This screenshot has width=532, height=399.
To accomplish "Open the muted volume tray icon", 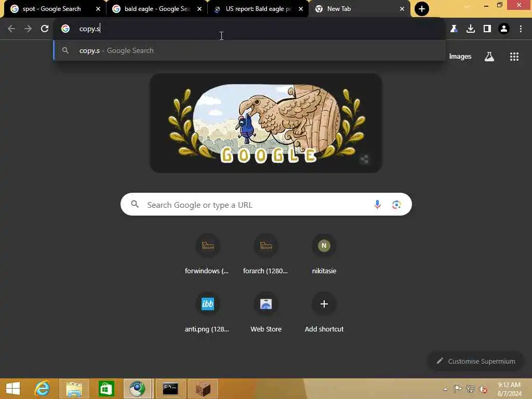I will pos(483,389).
